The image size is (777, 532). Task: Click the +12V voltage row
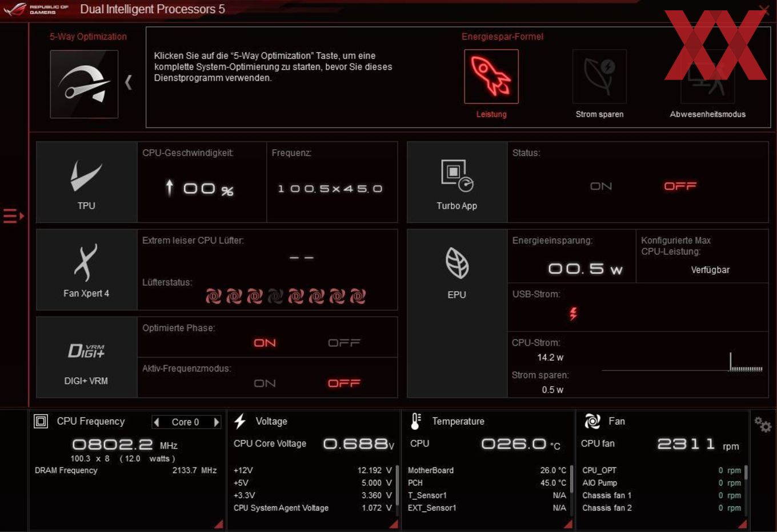point(313,470)
